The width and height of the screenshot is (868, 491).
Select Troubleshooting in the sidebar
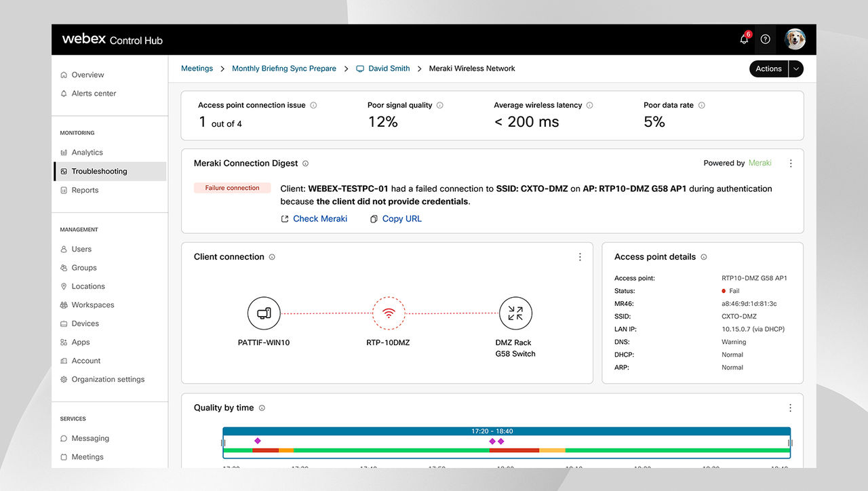point(110,172)
